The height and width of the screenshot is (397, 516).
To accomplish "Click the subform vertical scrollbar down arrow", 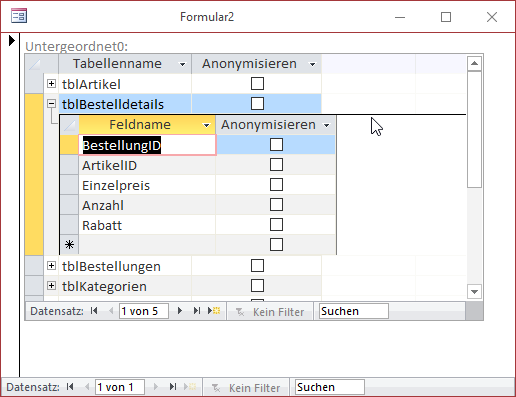I will (x=474, y=292).
